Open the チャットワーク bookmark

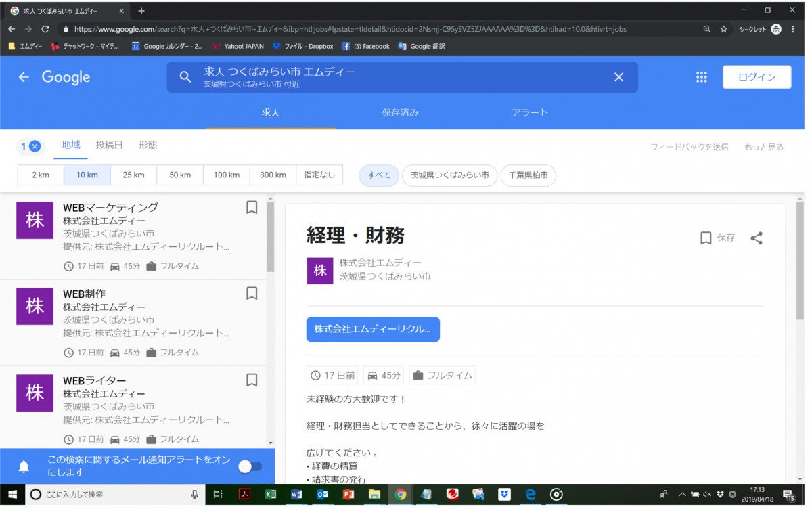coord(85,46)
